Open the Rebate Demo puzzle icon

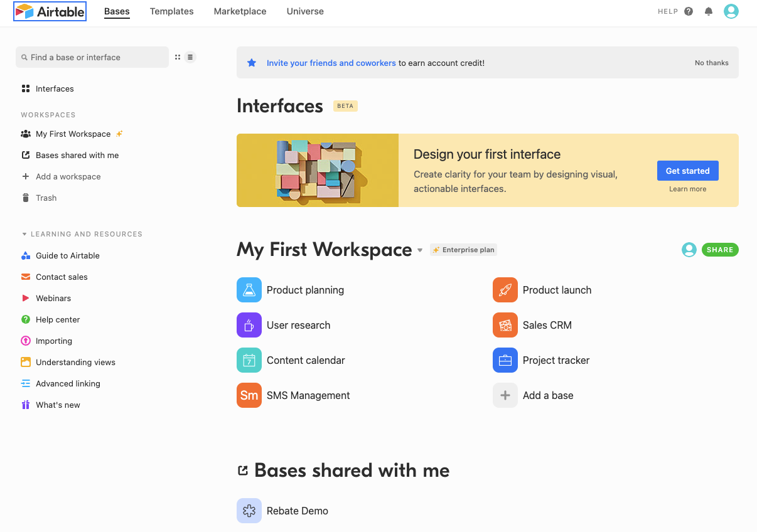(x=249, y=511)
